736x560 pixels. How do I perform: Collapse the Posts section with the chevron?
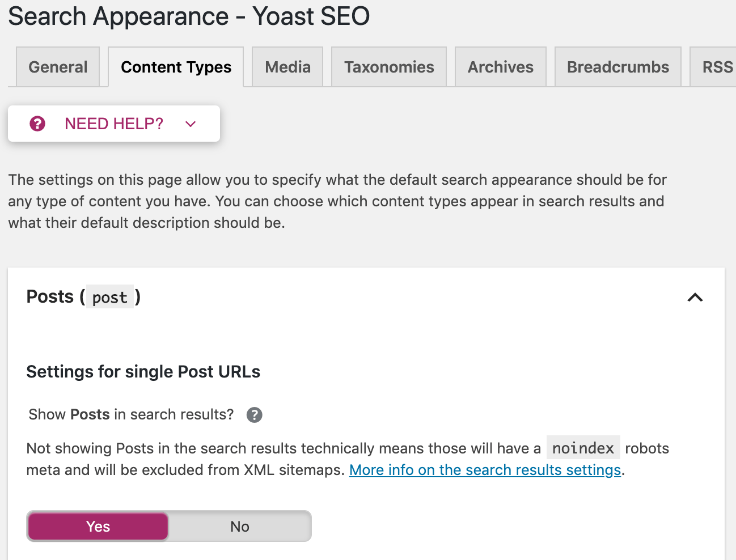point(695,297)
